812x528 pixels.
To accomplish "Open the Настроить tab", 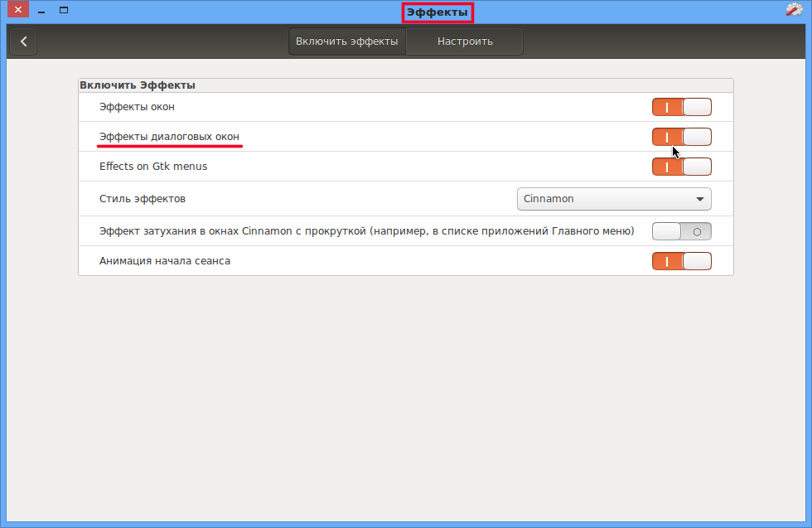I will click(x=465, y=41).
